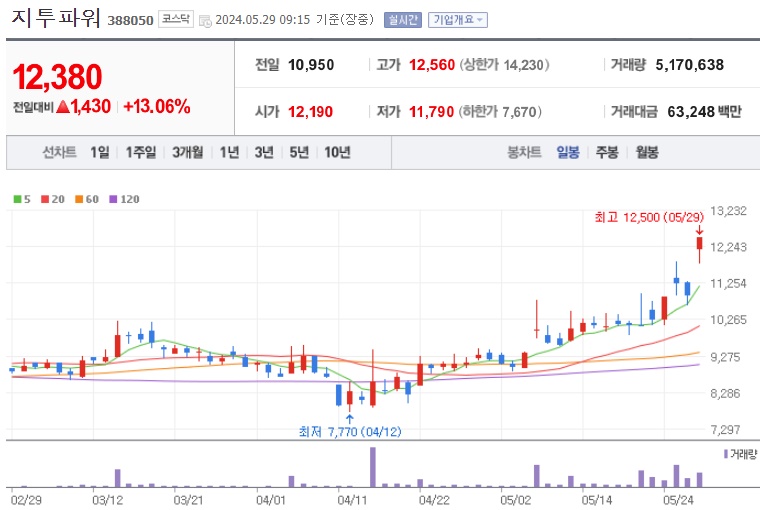
Task: Click the previous close value 10,950
Action: click(311, 64)
